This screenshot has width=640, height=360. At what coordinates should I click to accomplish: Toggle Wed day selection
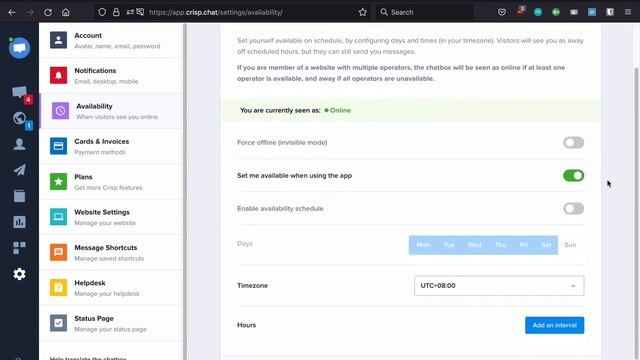pos(475,245)
